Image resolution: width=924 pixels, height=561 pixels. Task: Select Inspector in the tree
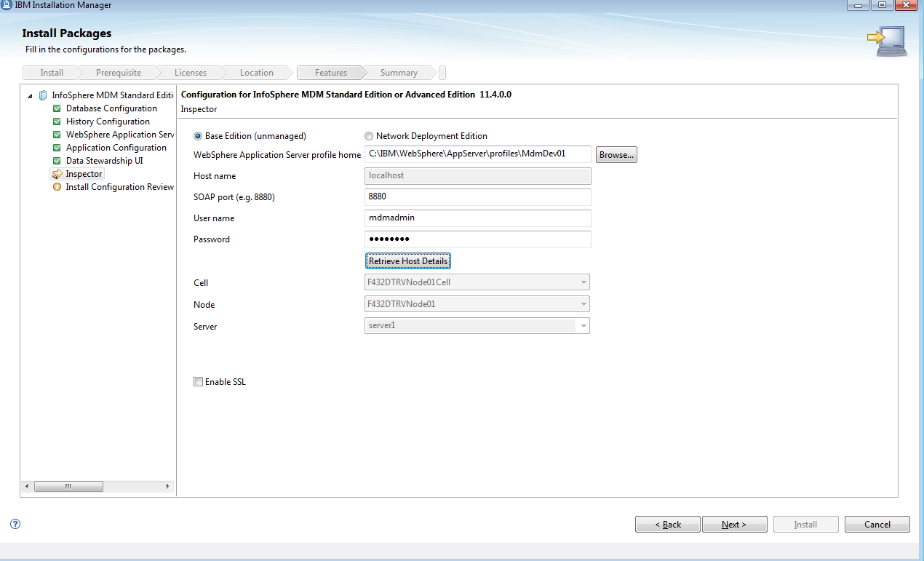coord(84,174)
